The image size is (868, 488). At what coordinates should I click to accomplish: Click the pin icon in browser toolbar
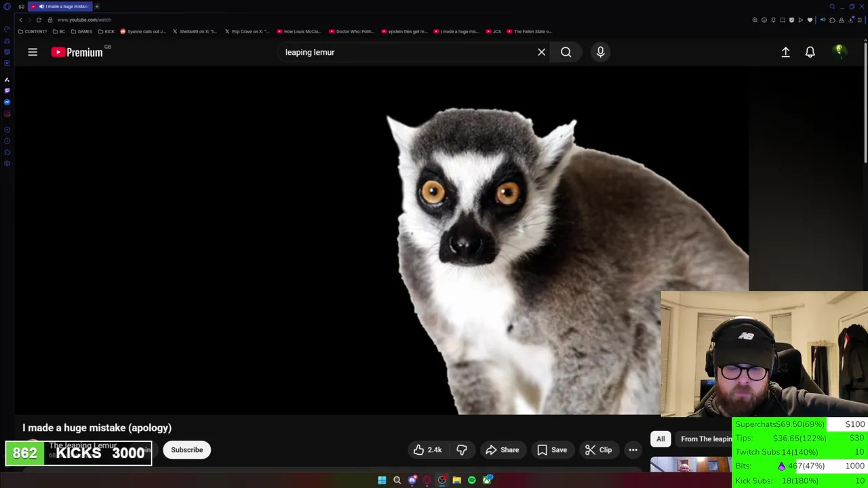pos(773,20)
